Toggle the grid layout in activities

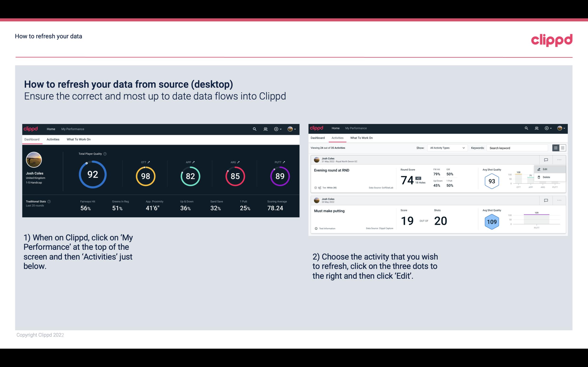(x=563, y=148)
